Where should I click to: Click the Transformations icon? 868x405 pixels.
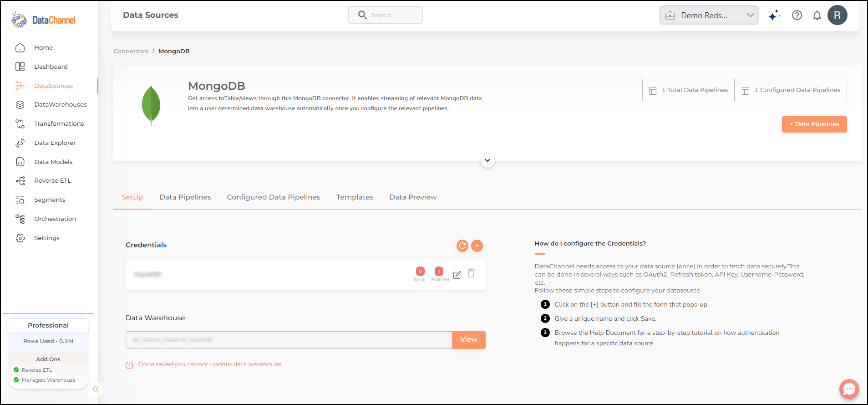coord(20,123)
